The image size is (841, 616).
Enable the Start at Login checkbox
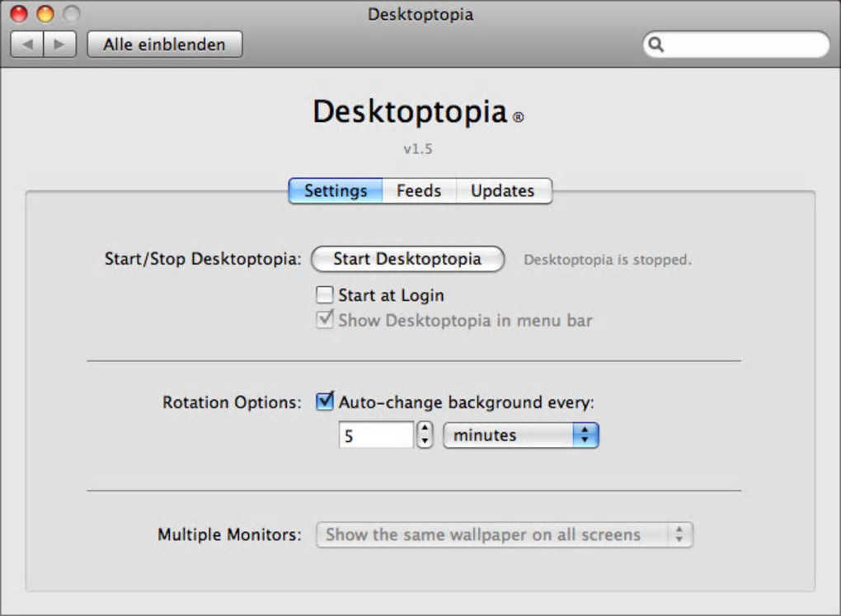click(325, 294)
